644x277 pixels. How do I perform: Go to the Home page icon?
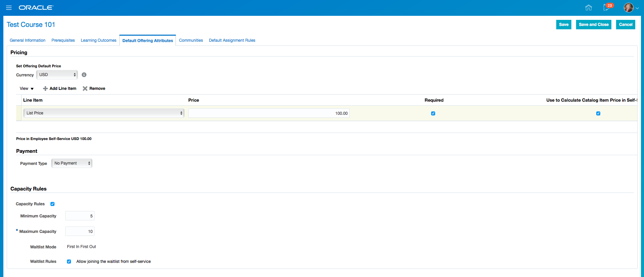[589, 7]
